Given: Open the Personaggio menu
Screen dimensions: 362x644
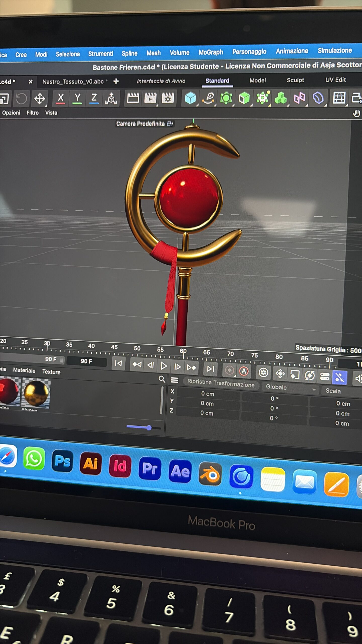Looking at the screenshot, I should click(249, 52).
